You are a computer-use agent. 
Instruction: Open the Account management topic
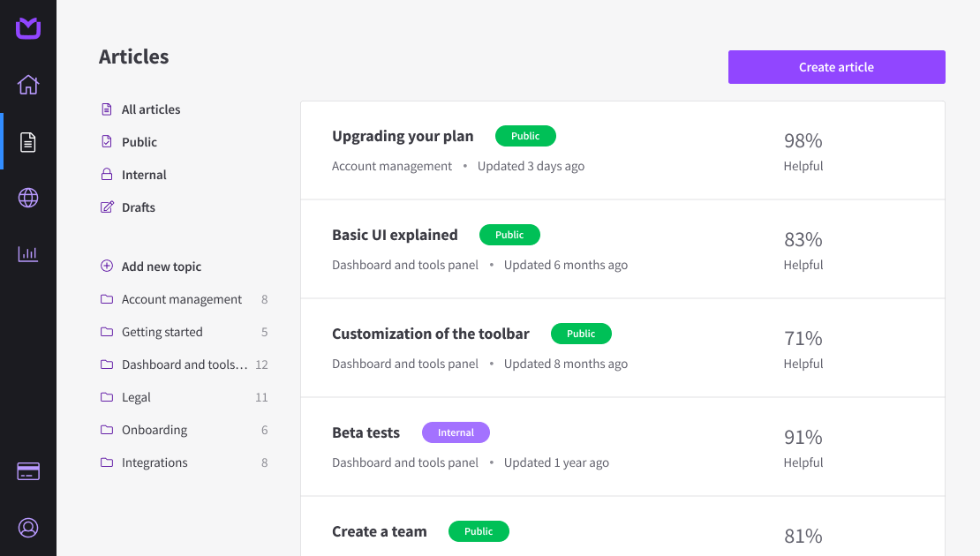click(181, 299)
